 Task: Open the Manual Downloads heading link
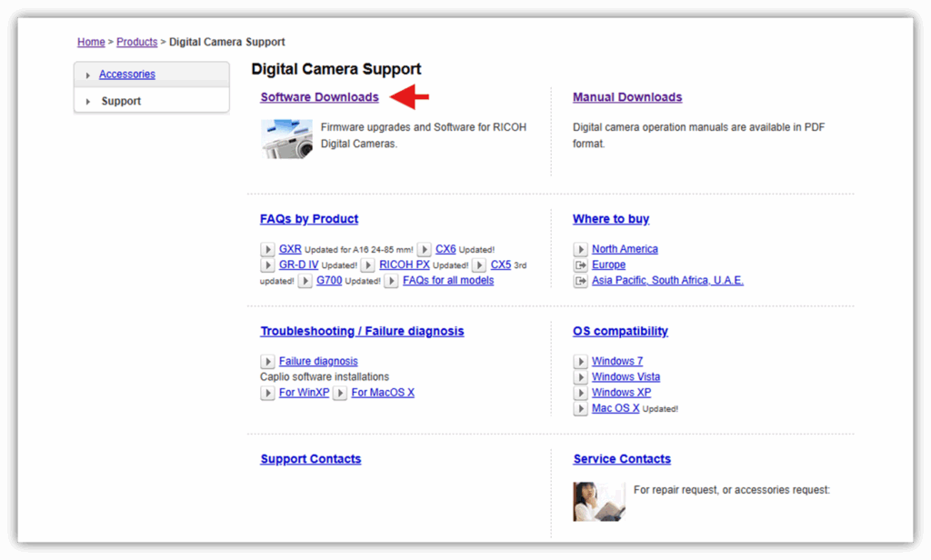[626, 97]
